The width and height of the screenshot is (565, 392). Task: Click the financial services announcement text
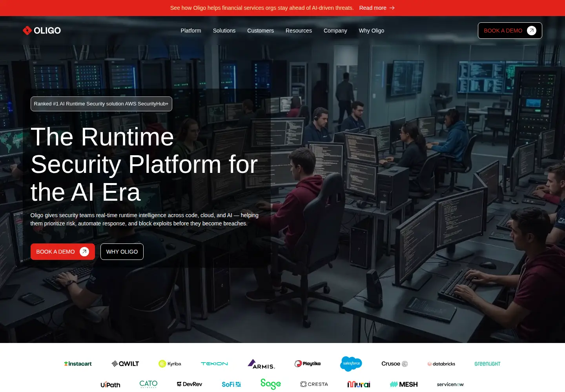tap(262, 8)
